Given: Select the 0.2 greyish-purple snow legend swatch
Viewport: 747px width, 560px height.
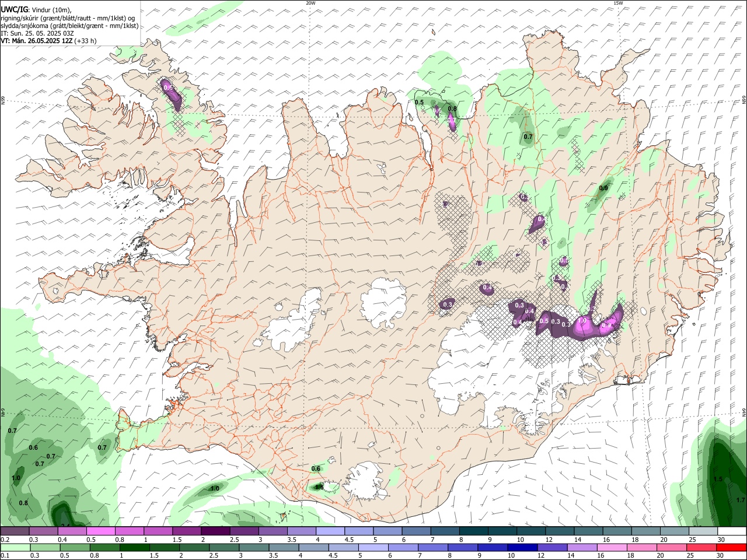Looking at the screenshot, I should [x=15, y=531].
